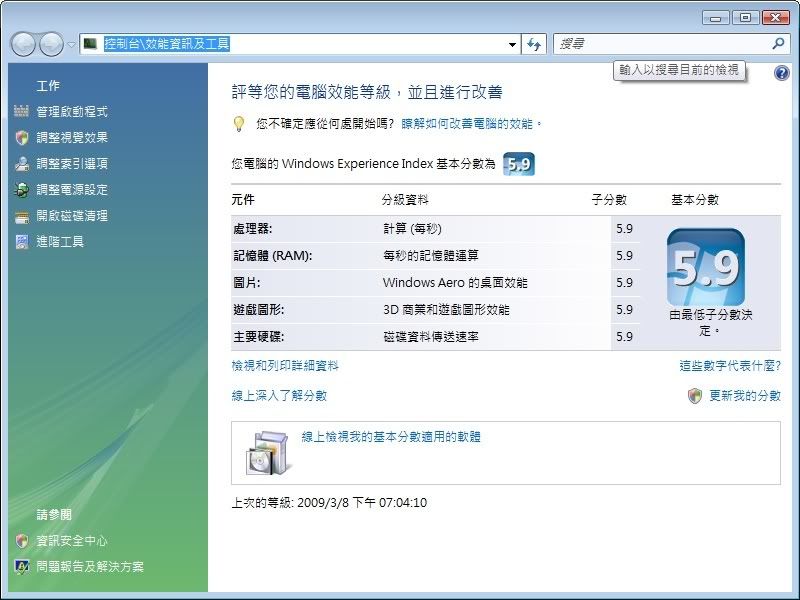Click the 由最低子分數決定 caption
800x600 pixels.
(x=711, y=322)
